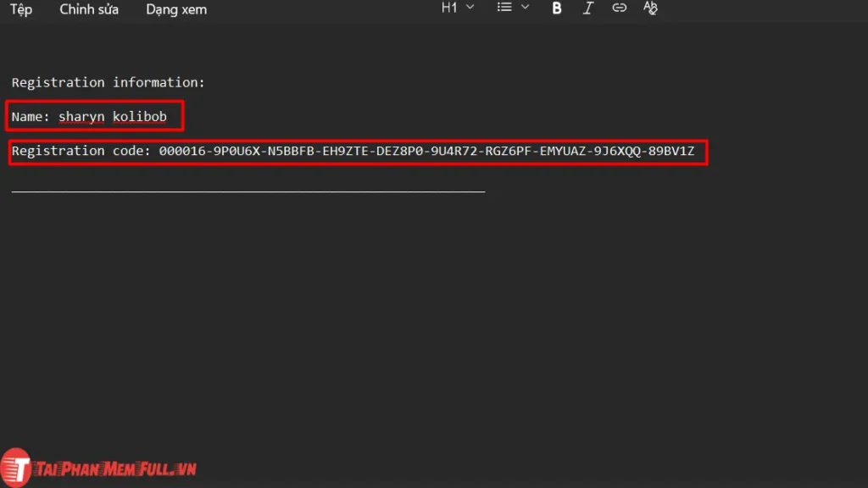Viewport: 868px width, 488px height.
Task: Insert a hyperlink using the chain icon
Action: tap(619, 8)
